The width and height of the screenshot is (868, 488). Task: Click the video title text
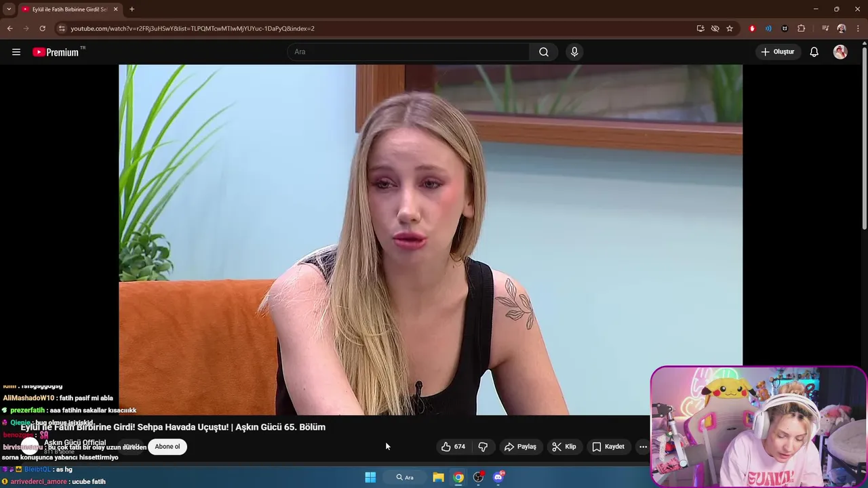pos(173,427)
